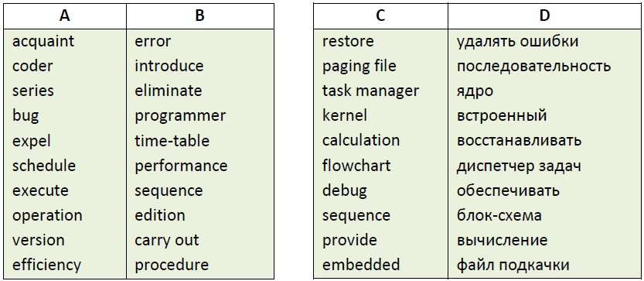Select 'time-table' in column B

[172, 141]
